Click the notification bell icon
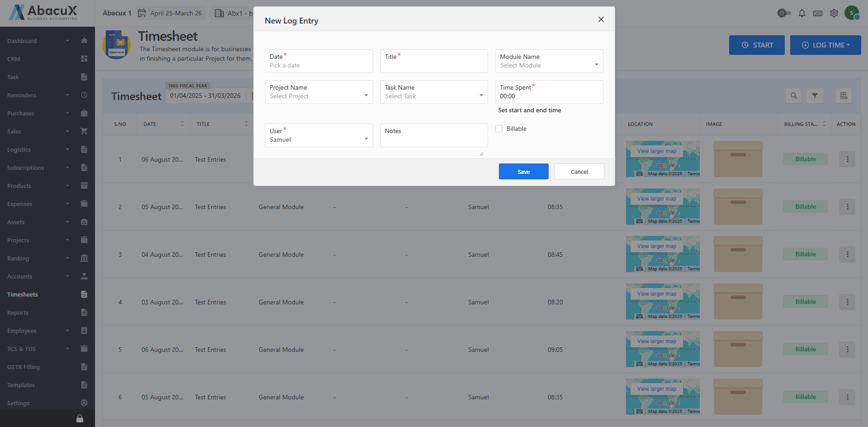 click(802, 13)
